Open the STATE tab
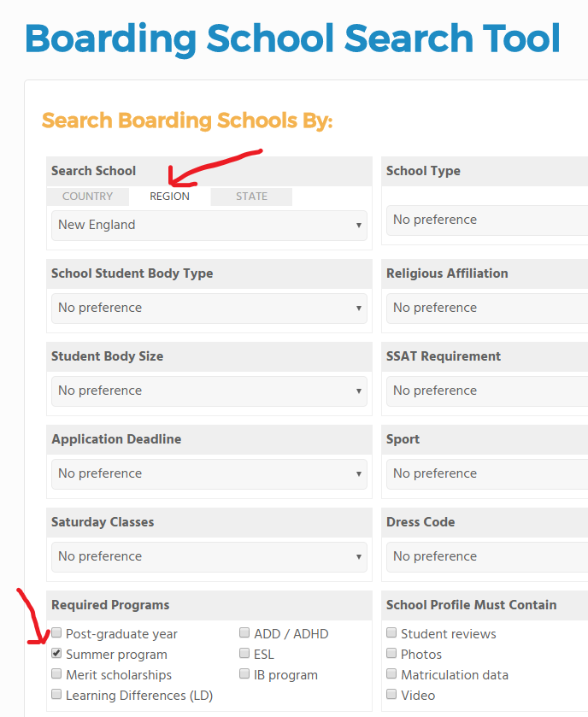 tap(251, 197)
